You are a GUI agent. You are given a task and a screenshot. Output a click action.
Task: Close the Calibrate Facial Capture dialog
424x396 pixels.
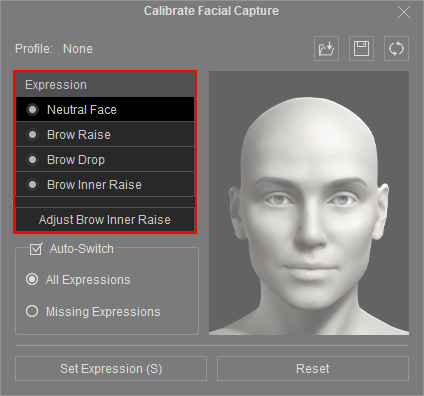click(x=404, y=12)
